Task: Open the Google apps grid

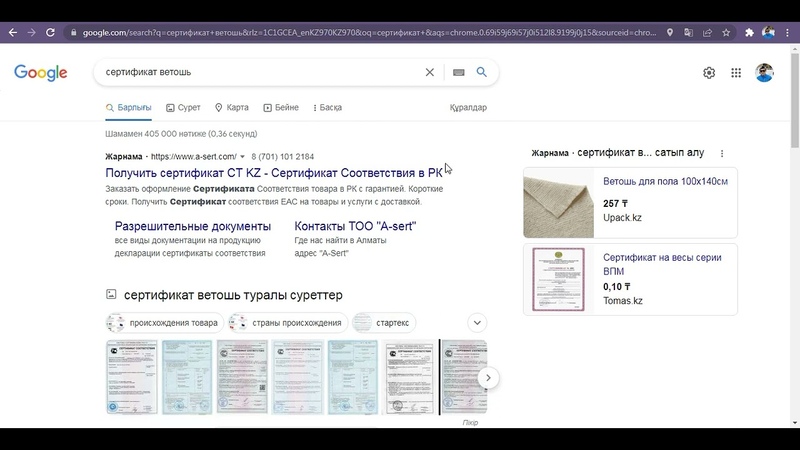Action: tap(736, 73)
